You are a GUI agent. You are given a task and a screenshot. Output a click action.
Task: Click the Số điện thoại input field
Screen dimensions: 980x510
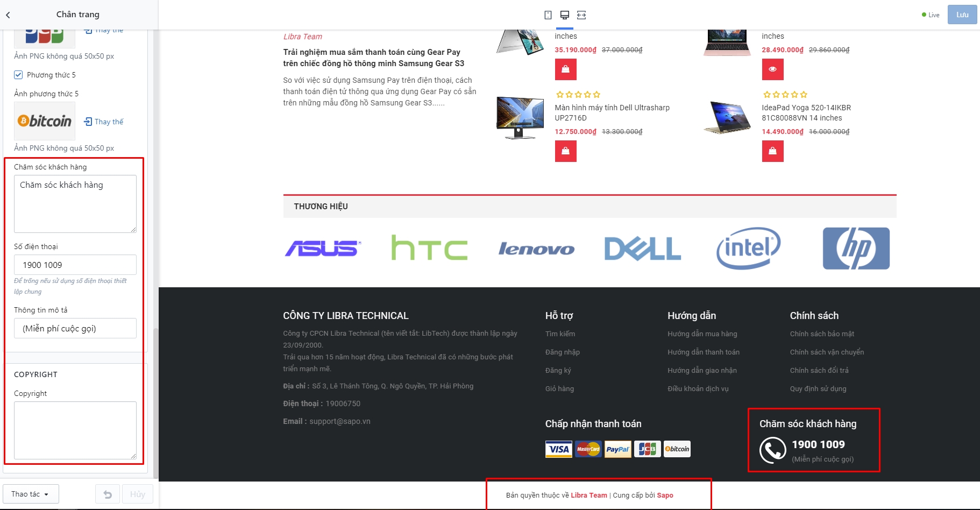click(x=75, y=265)
